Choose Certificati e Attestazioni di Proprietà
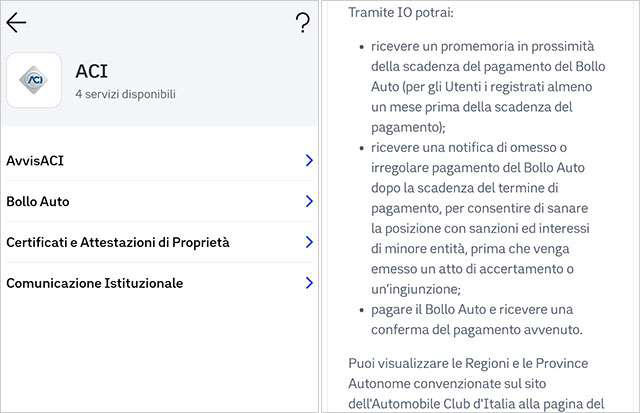This screenshot has height=413, width=640. (x=159, y=242)
